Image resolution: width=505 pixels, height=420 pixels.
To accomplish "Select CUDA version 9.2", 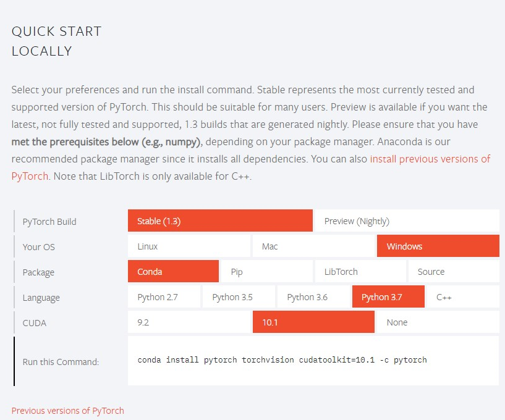I will pos(189,322).
